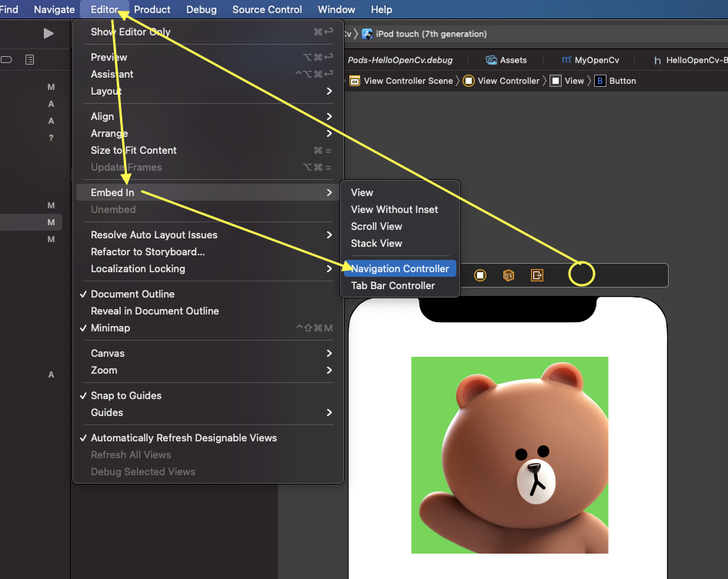Screen dimensions: 728x579
Task: Choose Refactor to Storyboard…
Action: click(209, 251)
